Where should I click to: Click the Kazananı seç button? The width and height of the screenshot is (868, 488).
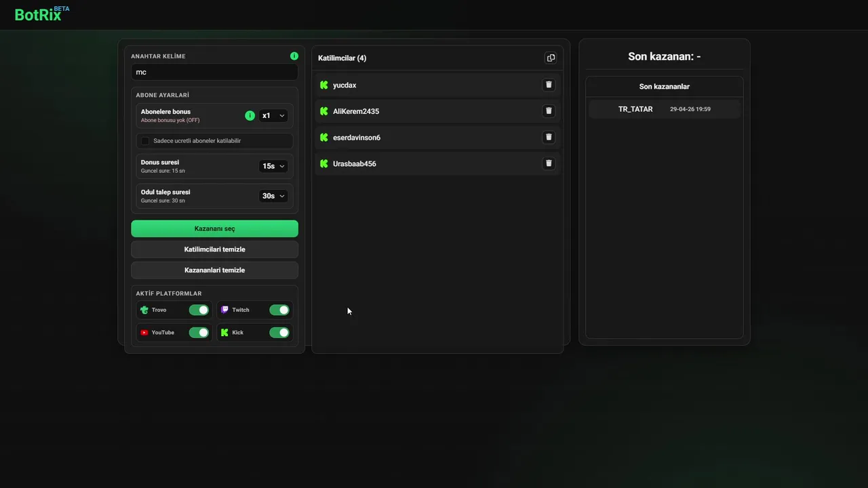coord(214,228)
